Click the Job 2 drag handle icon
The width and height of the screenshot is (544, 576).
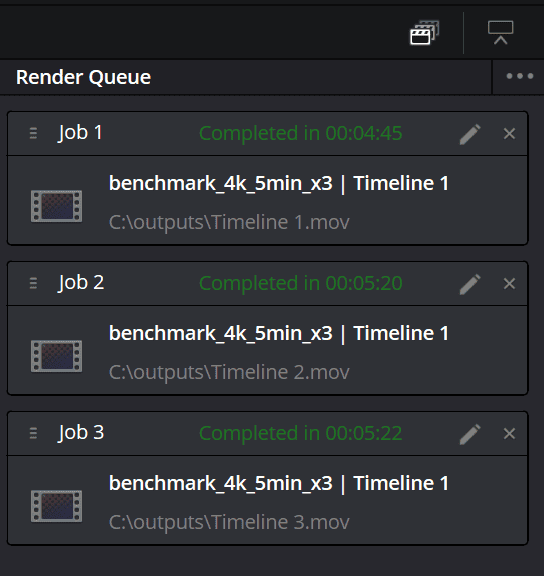[33, 283]
